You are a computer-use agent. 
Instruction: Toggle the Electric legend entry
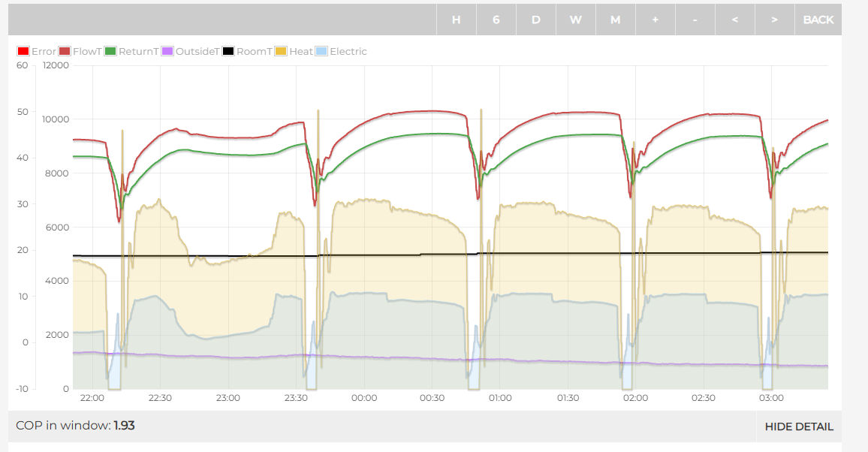(x=348, y=52)
